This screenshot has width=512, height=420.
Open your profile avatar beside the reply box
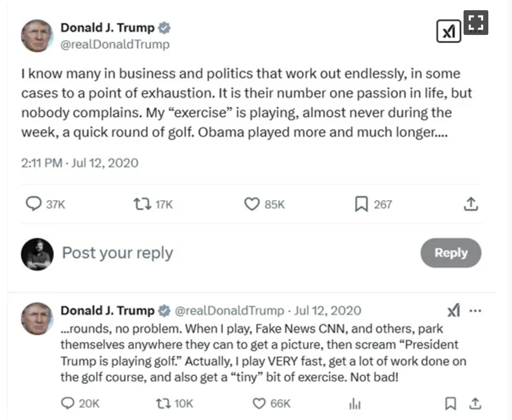[37, 254]
